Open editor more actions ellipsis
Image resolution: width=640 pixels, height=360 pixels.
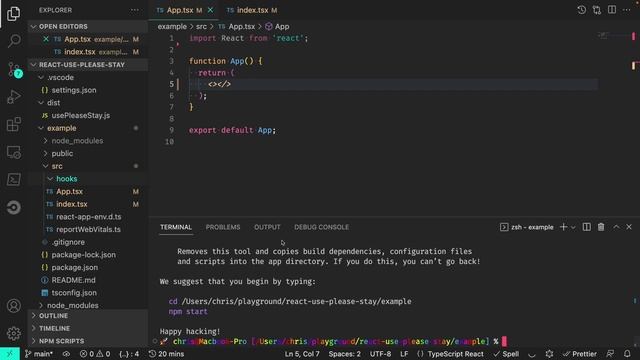click(x=627, y=10)
